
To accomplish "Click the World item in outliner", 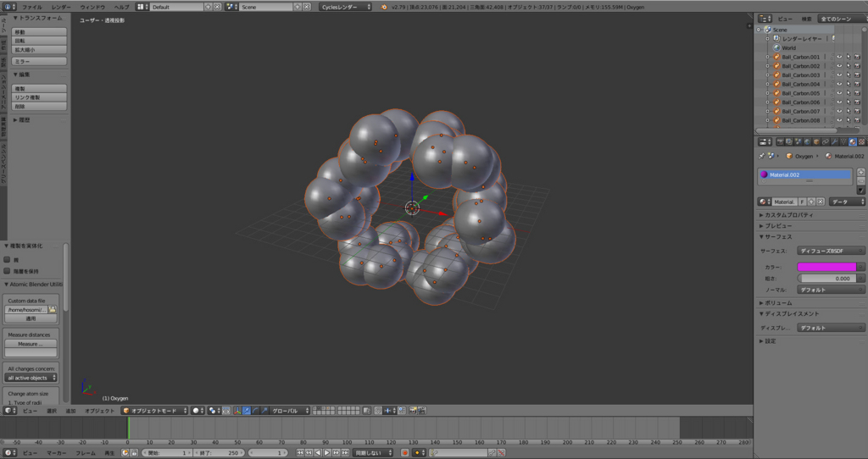I will (788, 48).
